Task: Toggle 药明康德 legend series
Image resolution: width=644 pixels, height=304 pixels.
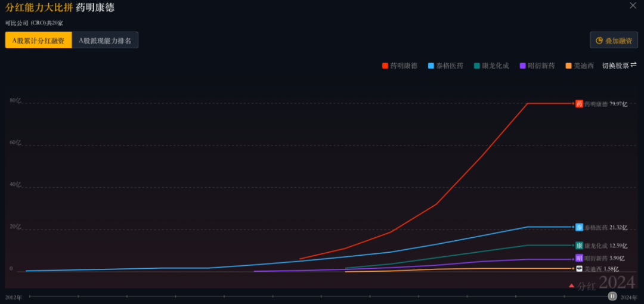Action: pos(400,66)
